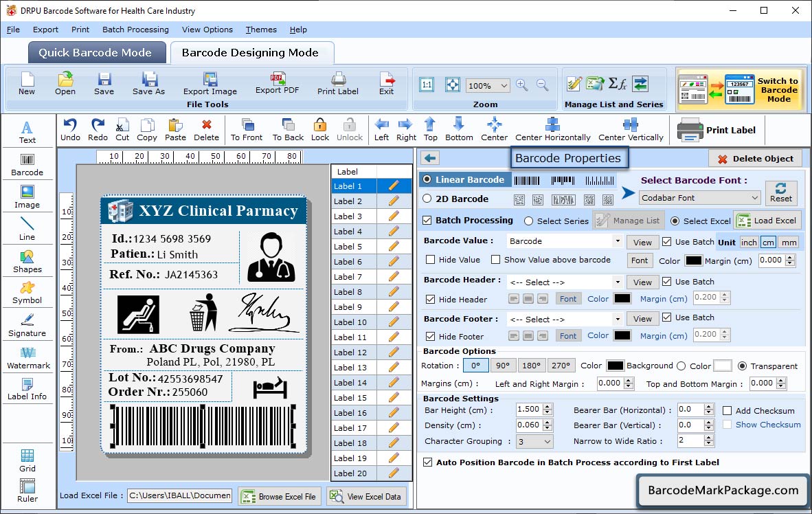The height and width of the screenshot is (514, 812).
Task: Send object To Back
Action: (x=288, y=130)
